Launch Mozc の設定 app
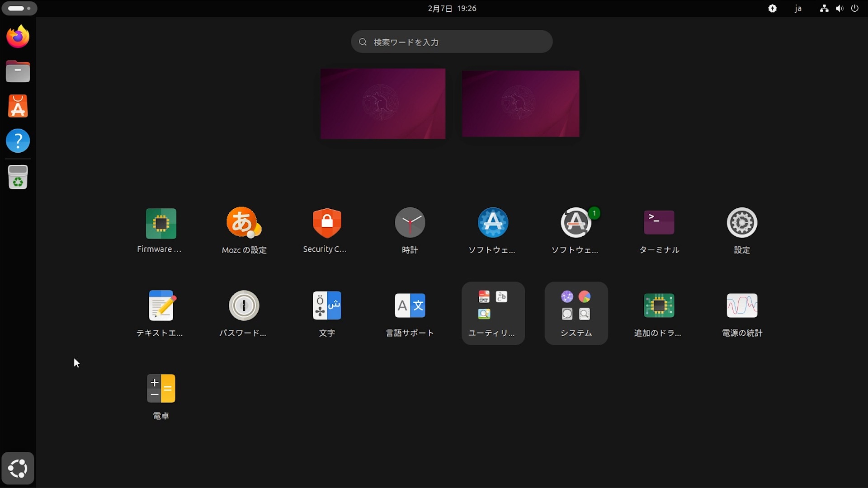 pyautogui.click(x=244, y=224)
